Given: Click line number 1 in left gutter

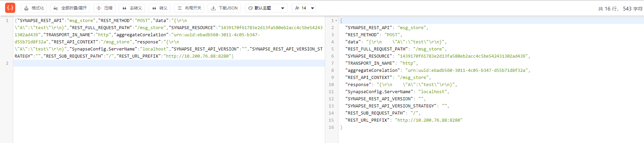Looking at the screenshot, I should (7, 21).
